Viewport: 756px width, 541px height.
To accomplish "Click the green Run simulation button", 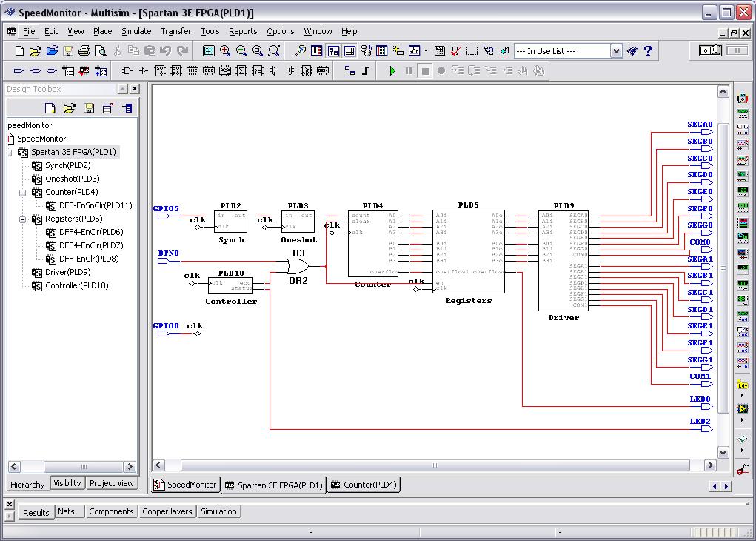I will [x=392, y=71].
